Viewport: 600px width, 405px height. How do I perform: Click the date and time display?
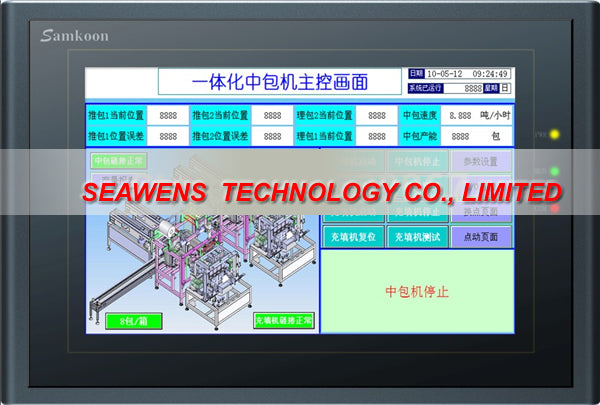pos(468,74)
